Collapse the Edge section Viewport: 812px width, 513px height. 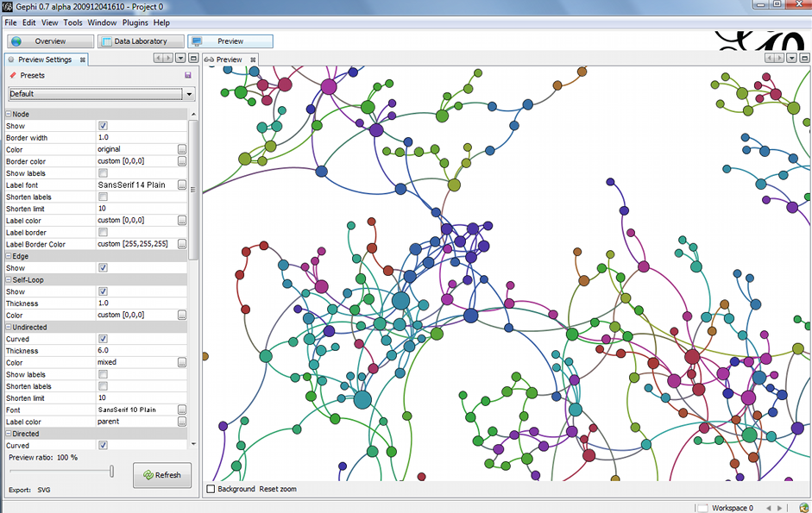coord(9,256)
